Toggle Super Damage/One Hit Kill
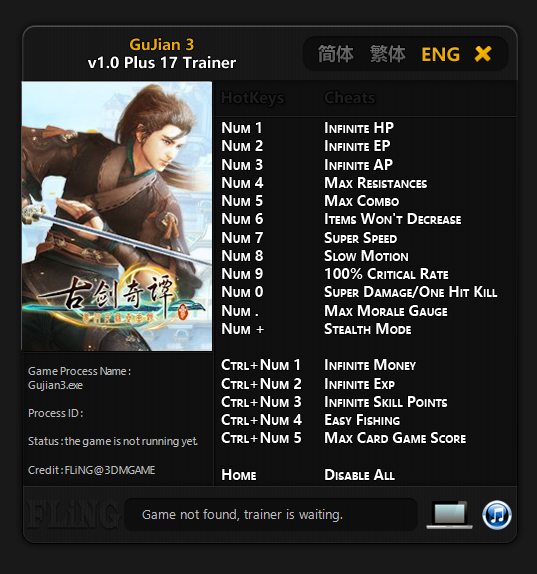This screenshot has height=574, width=537. tap(411, 292)
